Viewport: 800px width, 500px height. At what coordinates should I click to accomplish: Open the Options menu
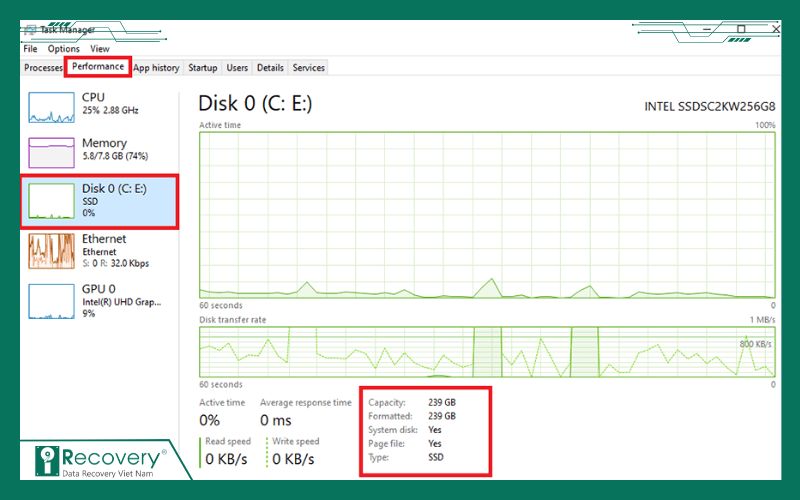(x=63, y=48)
